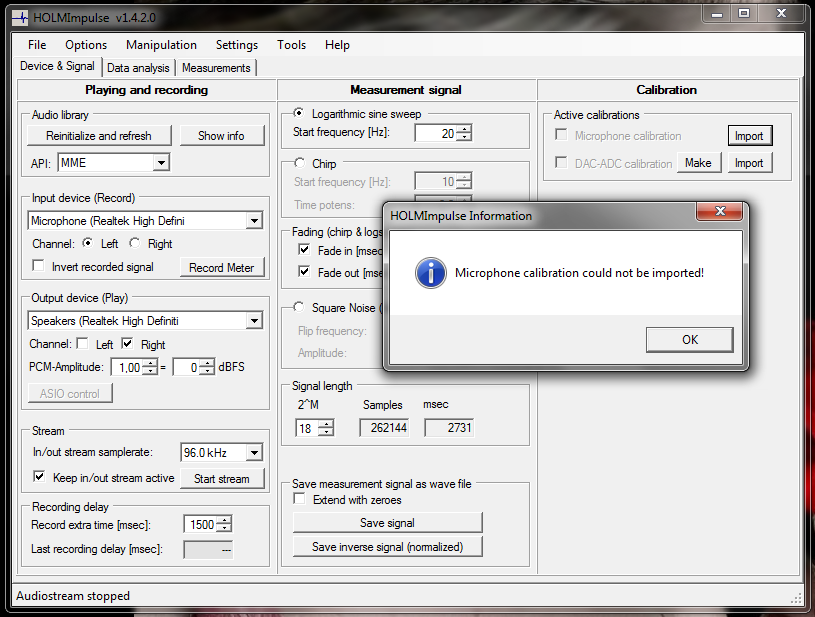Click the blue information icon in dialog
815x617 pixels.
[430, 273]
